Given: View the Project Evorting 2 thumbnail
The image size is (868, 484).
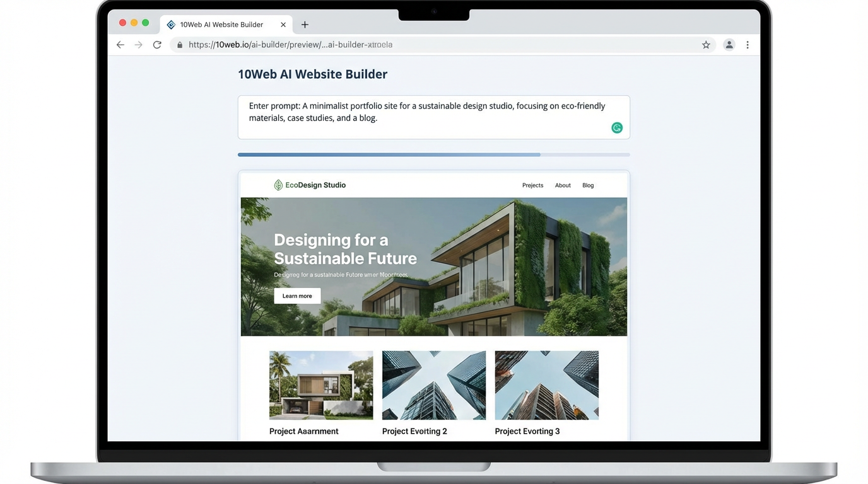Looking at the screenshot, I should [433, 384].
